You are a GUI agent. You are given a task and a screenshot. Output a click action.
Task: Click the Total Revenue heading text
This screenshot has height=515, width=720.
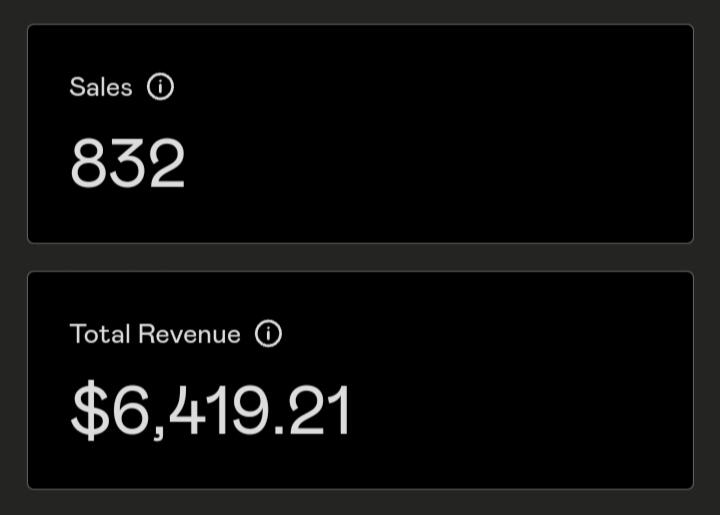tap(155, 334)
